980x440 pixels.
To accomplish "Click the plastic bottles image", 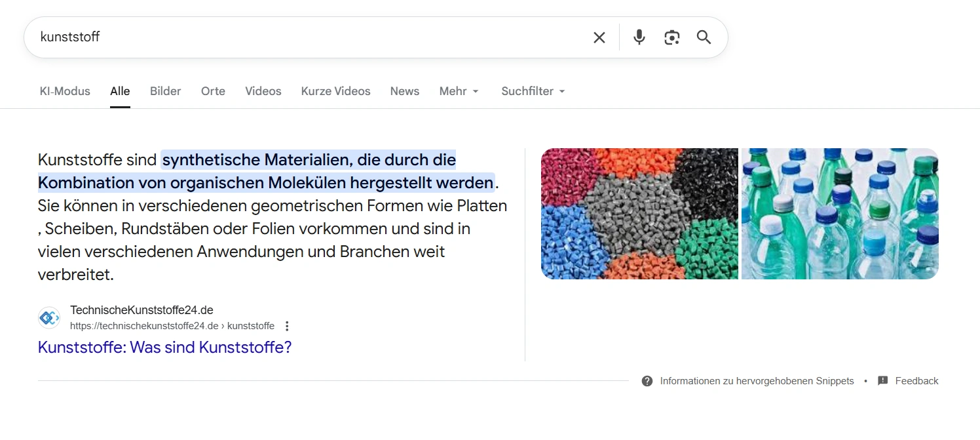I will [839, 214].
